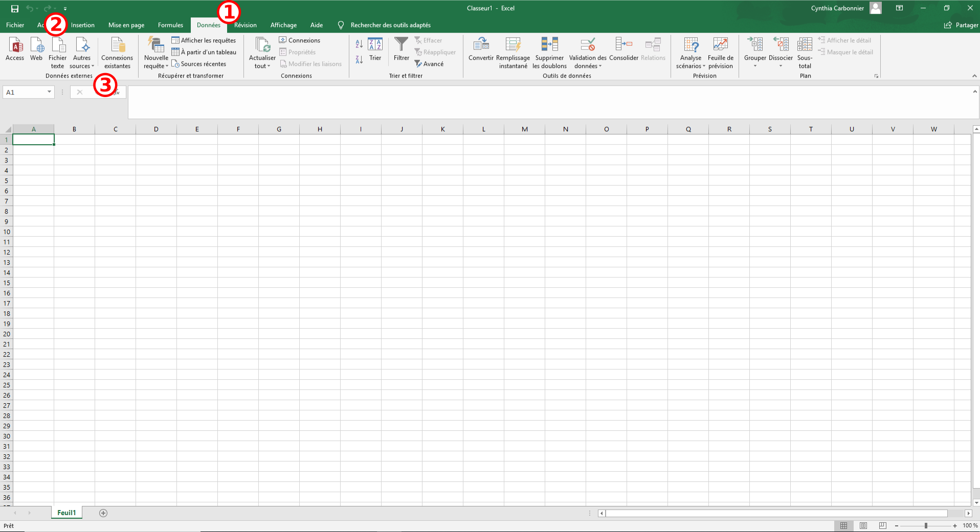
Task: Open Sources récentes
Action: [198, 64]
